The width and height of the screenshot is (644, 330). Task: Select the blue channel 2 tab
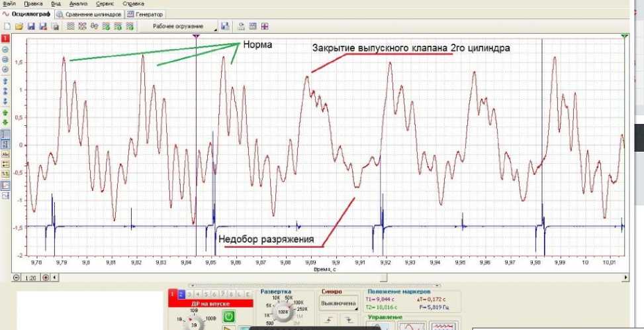coord(181,294)
